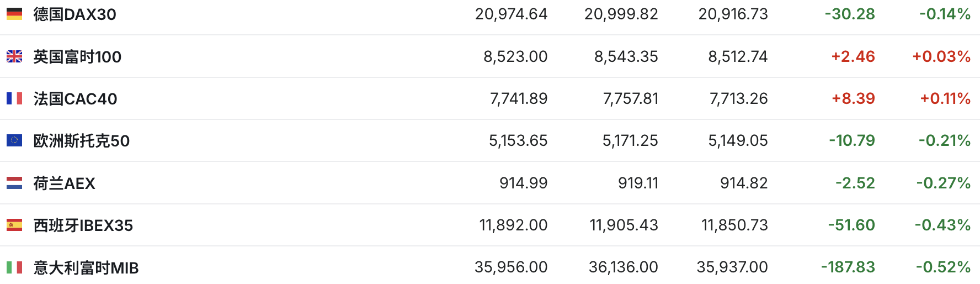Click the UK flag icon

14,56
